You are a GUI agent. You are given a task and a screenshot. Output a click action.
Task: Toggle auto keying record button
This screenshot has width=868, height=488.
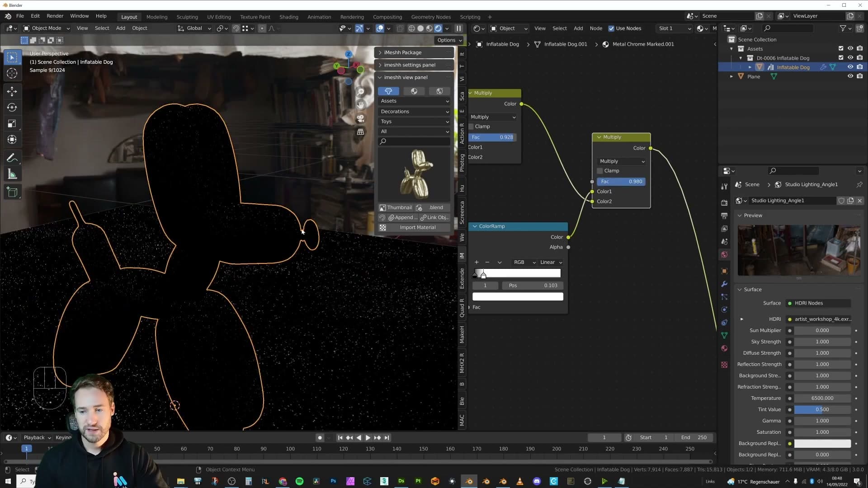pyautogui.click(x=320, y=438)
